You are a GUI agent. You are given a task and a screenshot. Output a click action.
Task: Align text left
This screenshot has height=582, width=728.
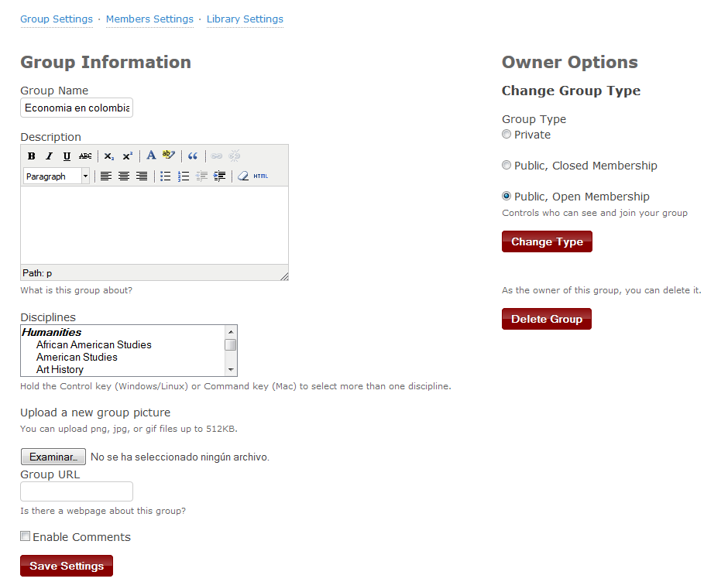[x=106, y=176]
